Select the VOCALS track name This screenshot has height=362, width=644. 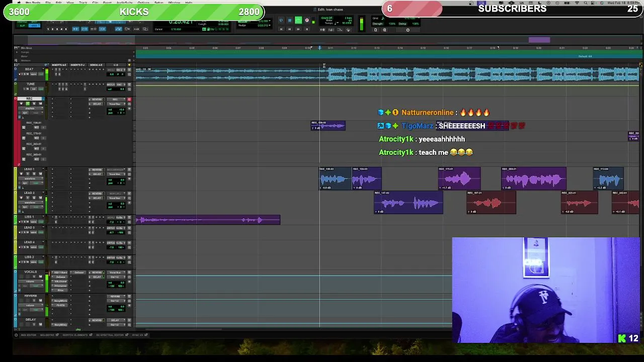(31, 272)
